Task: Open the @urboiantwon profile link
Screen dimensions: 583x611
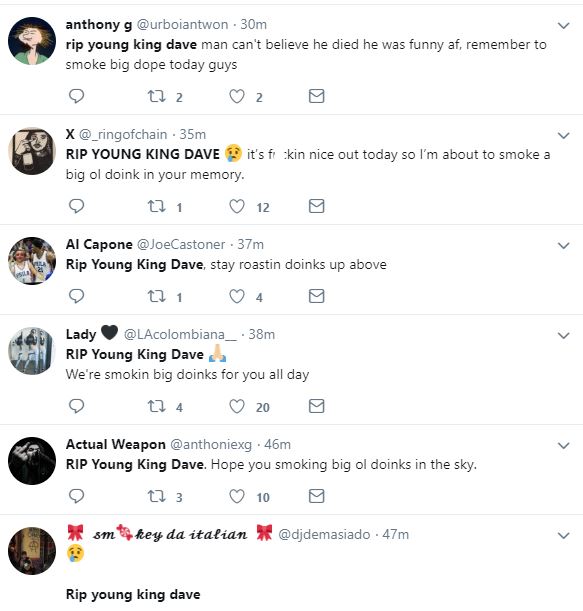Action: tap(182, 25)
